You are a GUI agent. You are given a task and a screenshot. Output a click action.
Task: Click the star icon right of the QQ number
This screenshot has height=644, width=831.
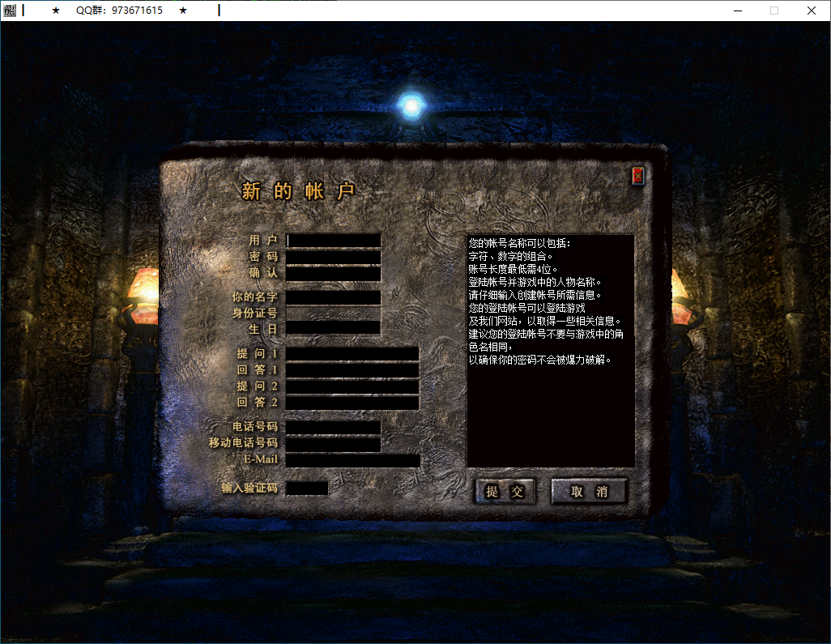(x=183, y=11)
